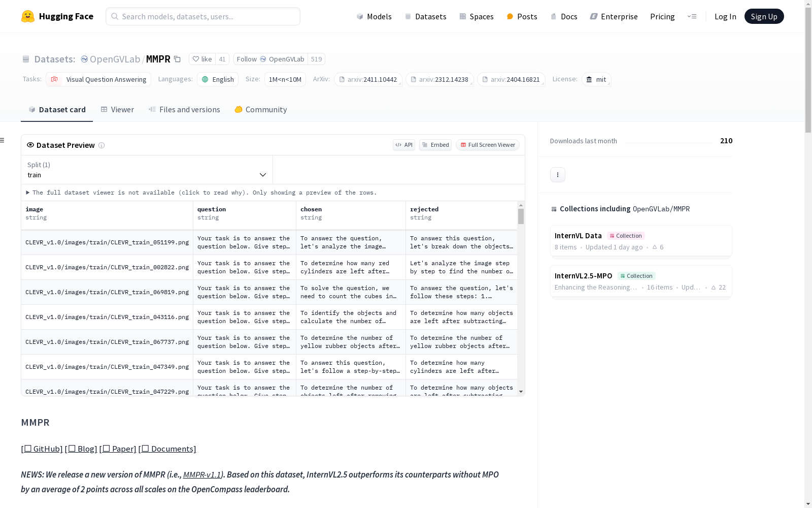Open the Blog link

click(x=81, y=449)
